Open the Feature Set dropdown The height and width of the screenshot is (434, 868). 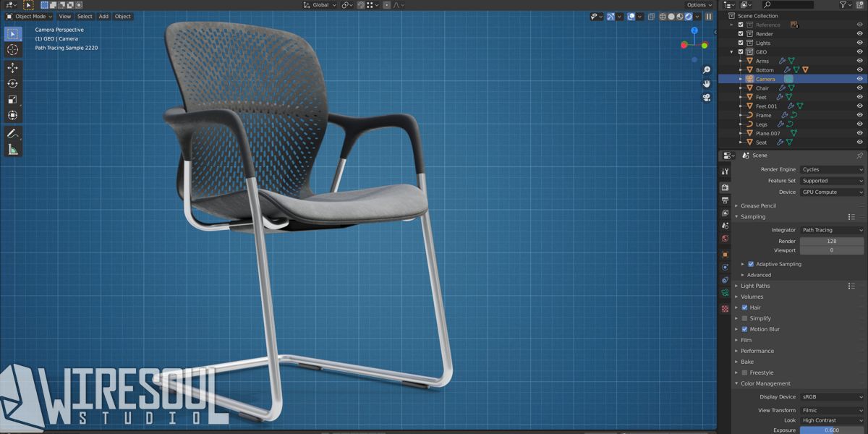coord(830,181)
